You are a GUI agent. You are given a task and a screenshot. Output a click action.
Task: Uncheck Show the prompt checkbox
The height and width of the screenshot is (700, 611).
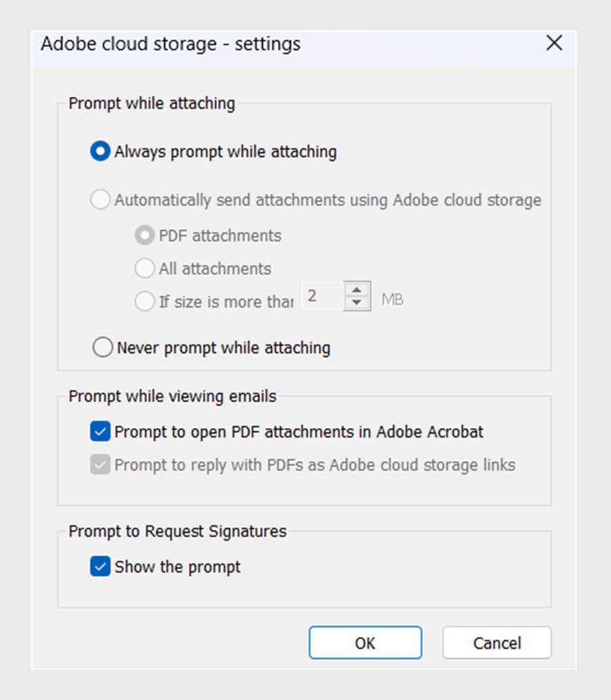(100, 567)
